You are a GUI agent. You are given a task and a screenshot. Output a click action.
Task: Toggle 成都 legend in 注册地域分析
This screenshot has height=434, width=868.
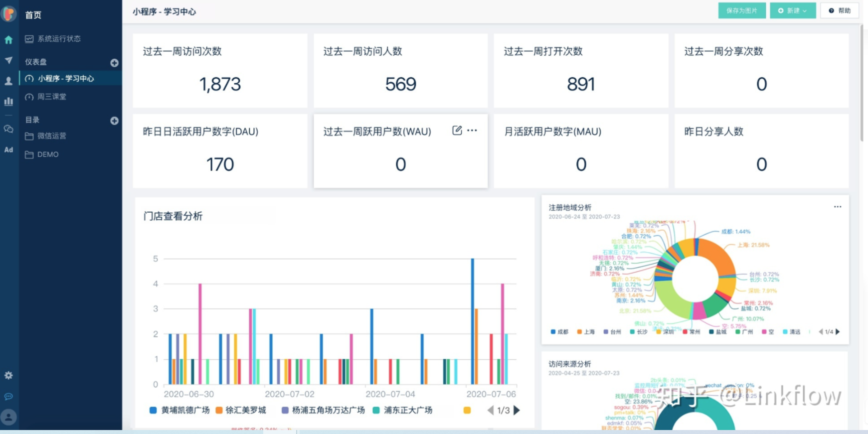pos(559,332)
